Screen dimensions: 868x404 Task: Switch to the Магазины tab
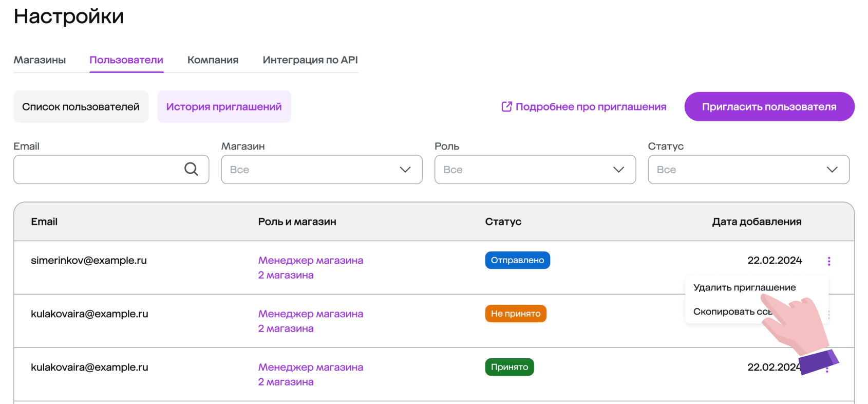pyautogui.click(x=40, y=60)
